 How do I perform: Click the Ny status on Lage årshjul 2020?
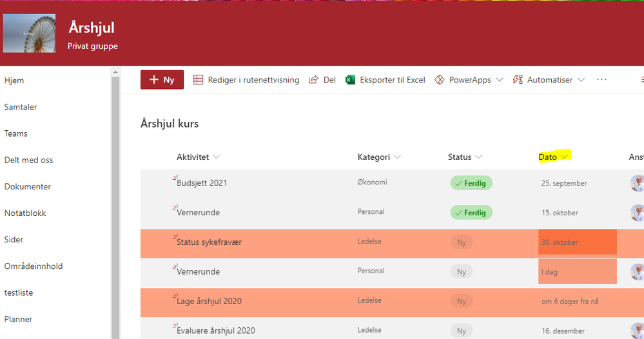tap(462, 301)
